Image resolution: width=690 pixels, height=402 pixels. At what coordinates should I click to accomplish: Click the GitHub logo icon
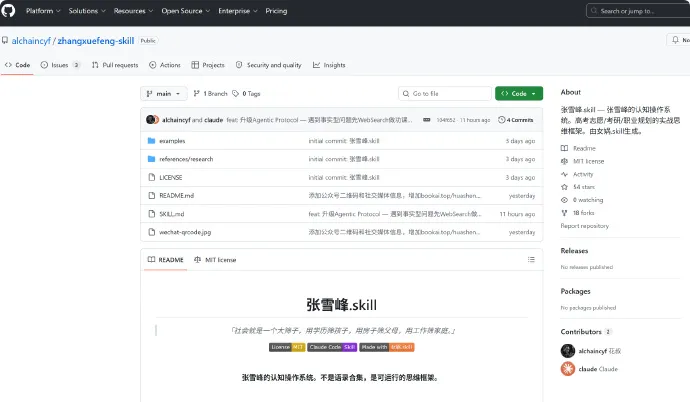[x=8, y=10]
